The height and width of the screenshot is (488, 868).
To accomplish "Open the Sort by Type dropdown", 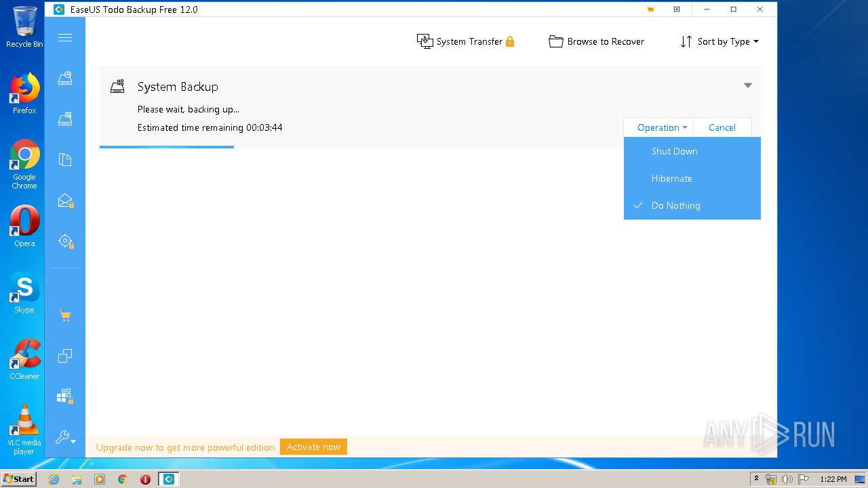I will [719, 41].
